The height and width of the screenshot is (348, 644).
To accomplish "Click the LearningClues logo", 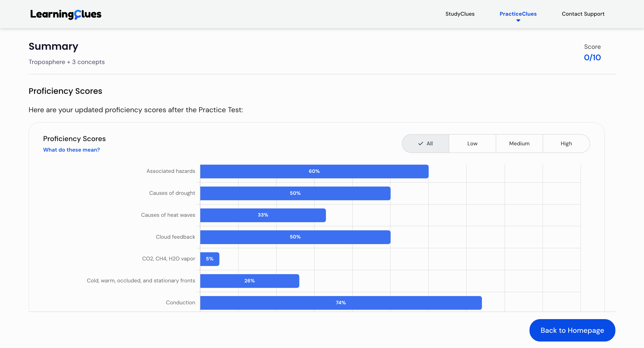I will [x=66, y=14].
